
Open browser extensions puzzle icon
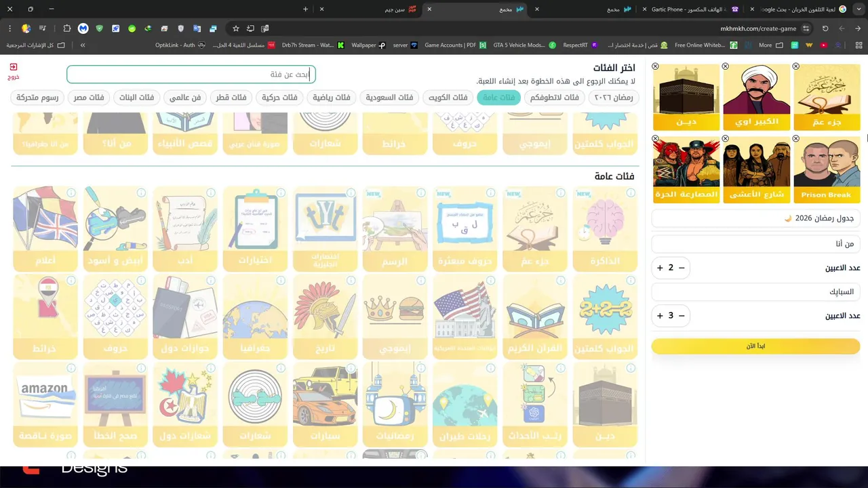(x=66, y=28)
